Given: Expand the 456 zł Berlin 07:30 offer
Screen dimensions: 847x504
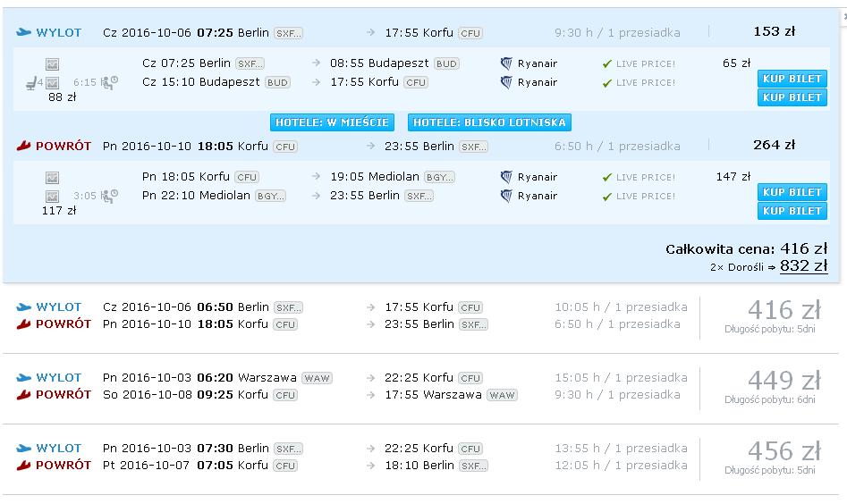Looking at the screenshot, I should pos(420,459).
